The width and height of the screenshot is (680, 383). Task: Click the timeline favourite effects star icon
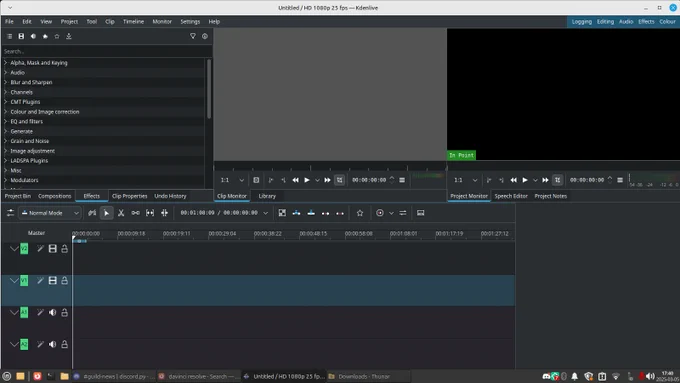360,213
